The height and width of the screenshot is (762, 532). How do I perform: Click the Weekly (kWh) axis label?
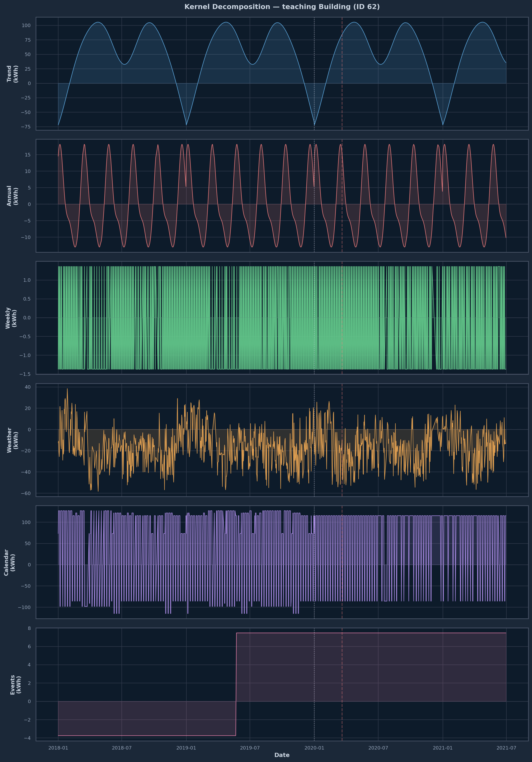[11, 318]
